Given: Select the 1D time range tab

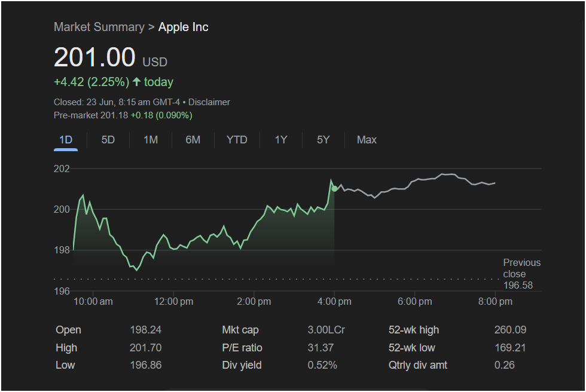Looking at the screenshot, I should [66, 140].
